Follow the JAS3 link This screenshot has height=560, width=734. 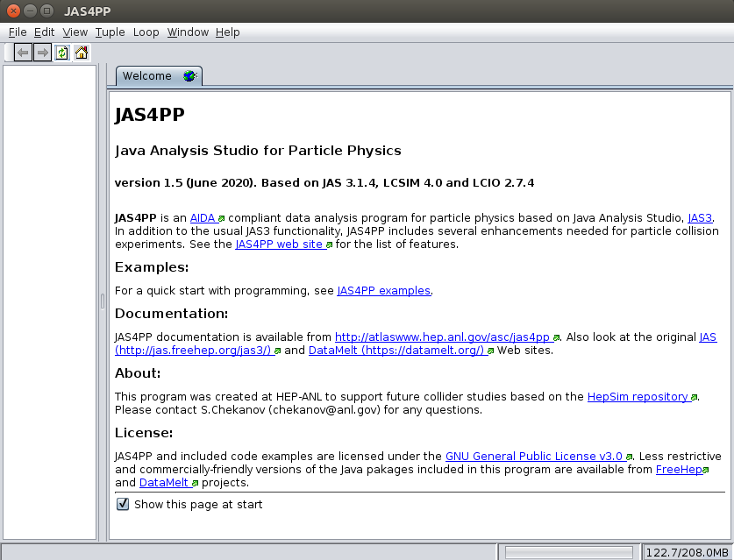700,218
